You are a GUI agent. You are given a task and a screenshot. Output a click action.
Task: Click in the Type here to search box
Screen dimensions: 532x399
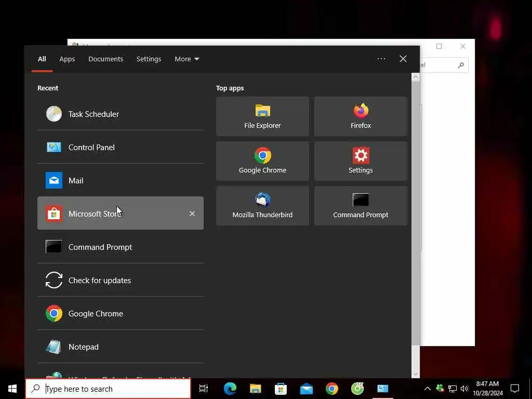(x=108, y=389)
